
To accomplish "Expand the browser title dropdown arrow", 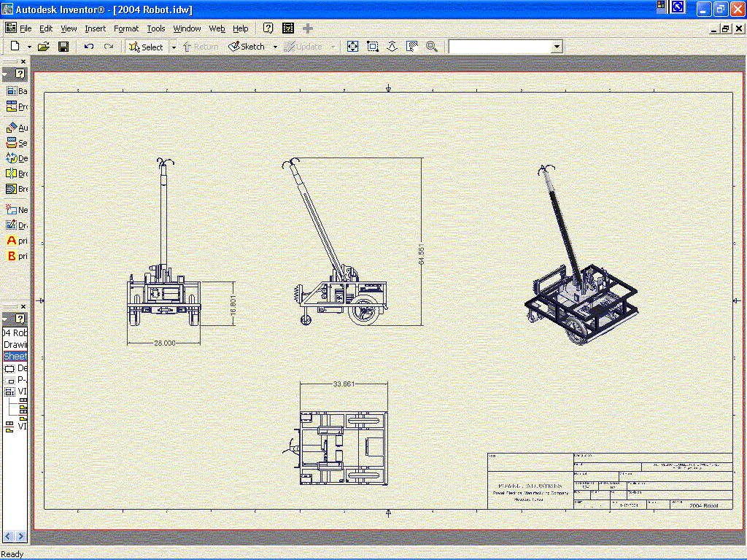I will coord(5,319).
